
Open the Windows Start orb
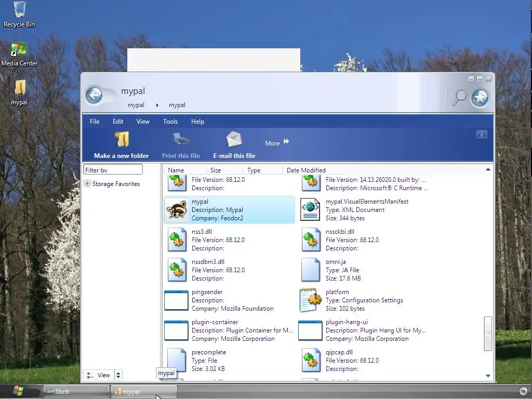18,391
